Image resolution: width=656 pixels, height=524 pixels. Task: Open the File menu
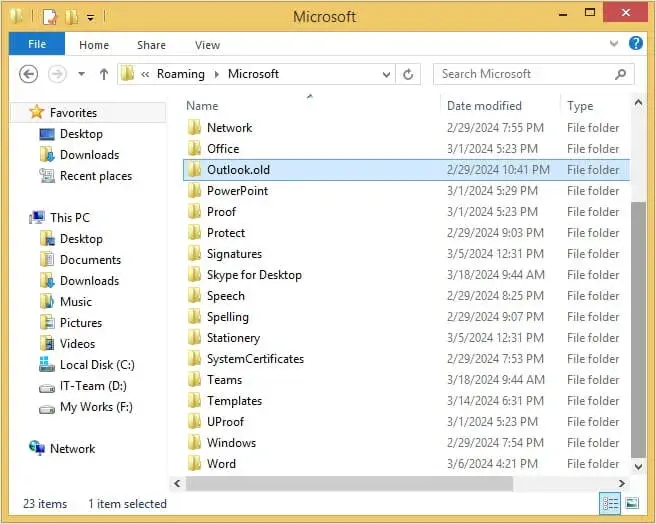click(37, 44)
